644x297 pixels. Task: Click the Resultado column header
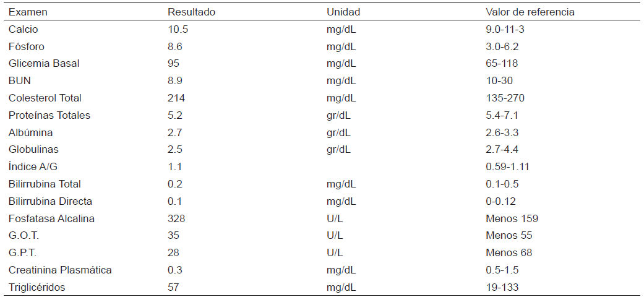pyautogui.click(x=192, y=12)
